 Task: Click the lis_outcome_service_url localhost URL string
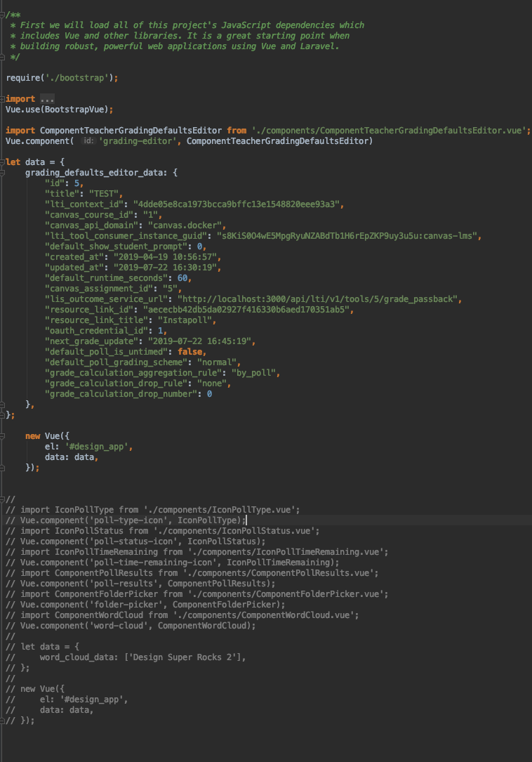tap(318, 299)
